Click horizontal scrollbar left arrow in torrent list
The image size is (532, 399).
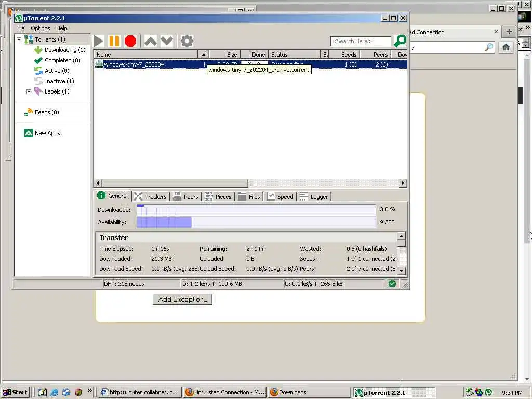(x=98, y=183)
